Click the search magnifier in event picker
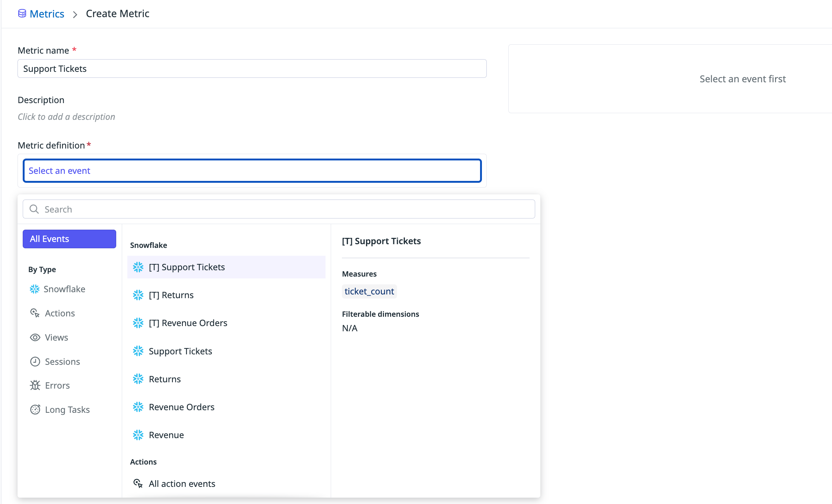This screenshot has width=832, height=504. pyautogui.click(x=34, y=209)
